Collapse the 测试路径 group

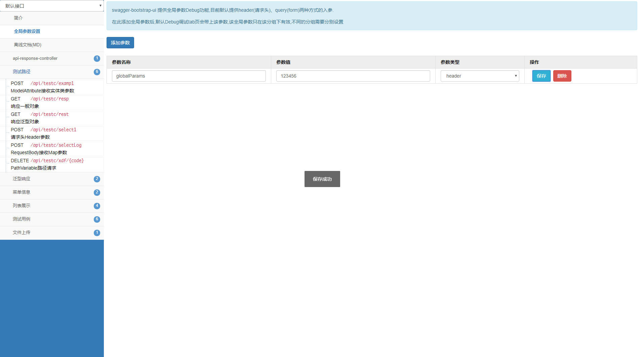pos(52,72)
